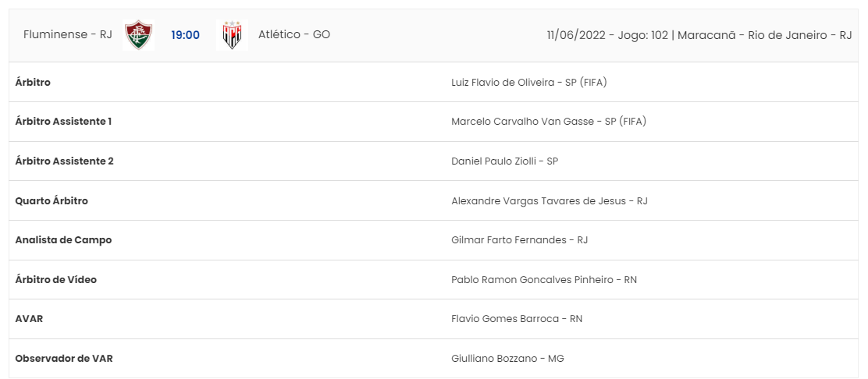Select the Árbitro Assistente 2 label

[x=65, y=161]
